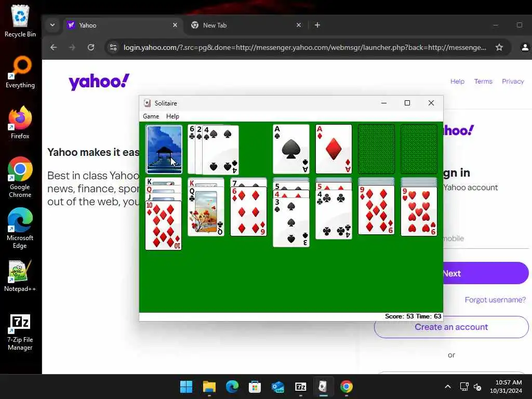Viewport: 532px width, 399px height.
Task: Open Microsoft Edge from the taskbar
Action: tap(232, 387)
